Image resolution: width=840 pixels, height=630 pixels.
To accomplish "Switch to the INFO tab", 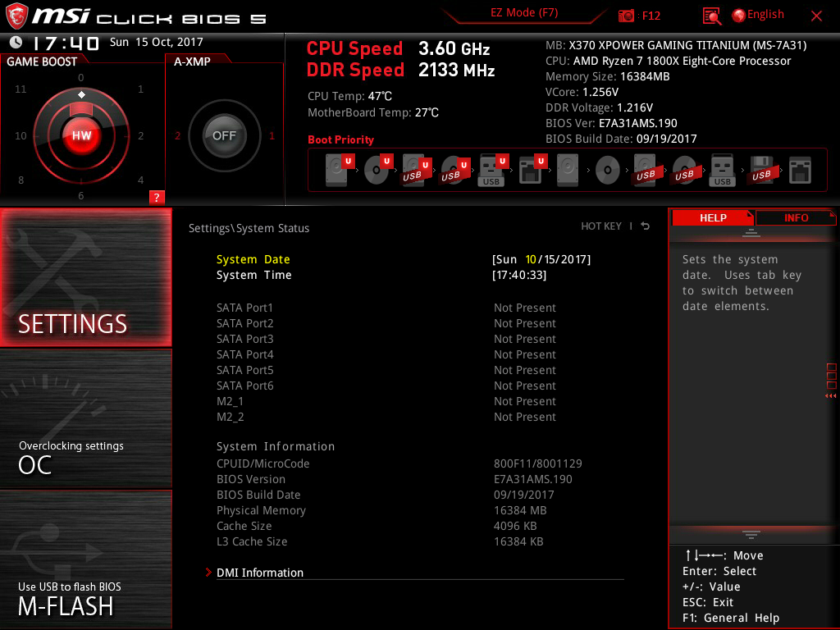I will click(x=796, y=217).
